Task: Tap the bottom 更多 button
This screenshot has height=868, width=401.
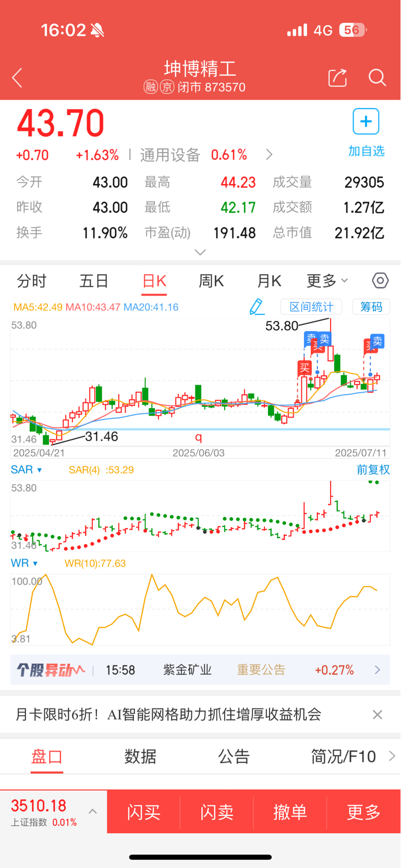Action: click(363, 811)
